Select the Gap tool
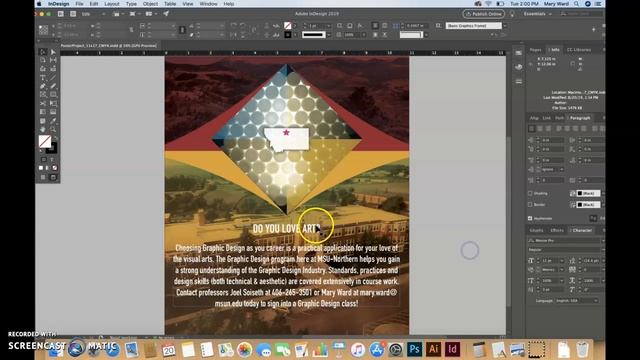This screenshot has height=360, width=640. point(53,60)
